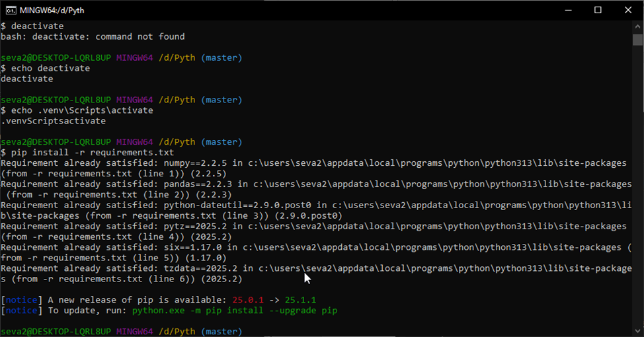Maximize the MINGW64 terminal window
644x337 pixels.
click(x=598, y=10)
